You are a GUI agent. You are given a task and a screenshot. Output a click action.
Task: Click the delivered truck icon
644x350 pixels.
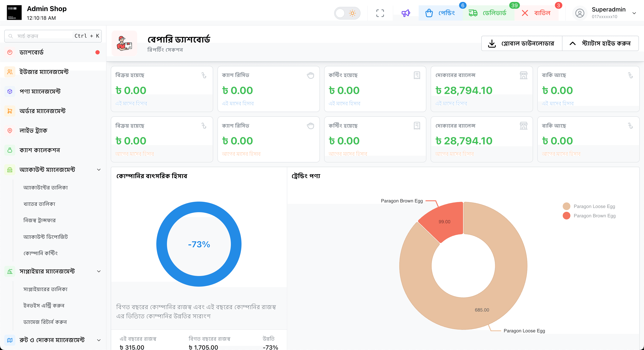(473, 13)
